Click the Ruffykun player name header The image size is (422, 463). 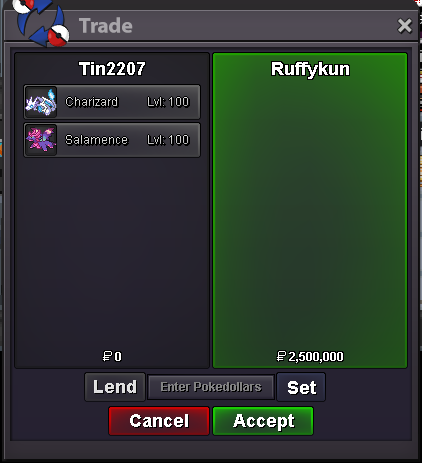point(310,69)
